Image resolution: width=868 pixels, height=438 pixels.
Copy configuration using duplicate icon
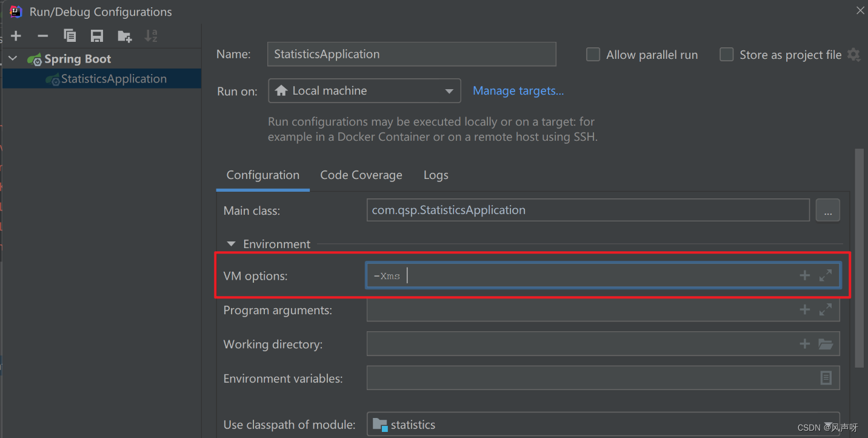tap(70, 36)
